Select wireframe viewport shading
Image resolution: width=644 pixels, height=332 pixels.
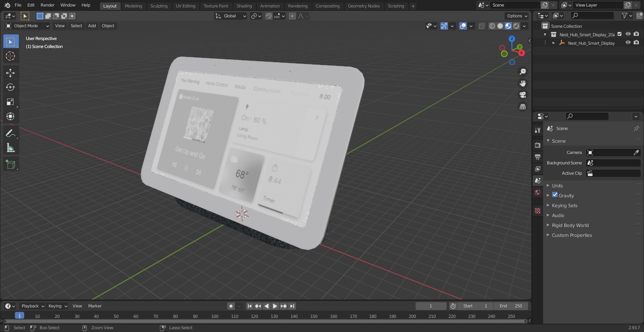pyautogui.click(x=492, y=26)
